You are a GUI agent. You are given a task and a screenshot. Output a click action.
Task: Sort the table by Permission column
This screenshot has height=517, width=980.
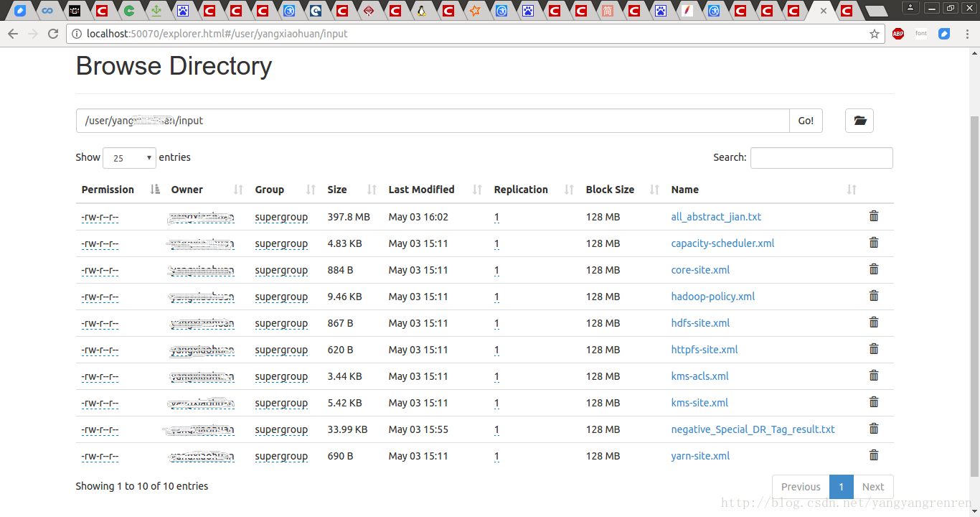[x=121, y=190]
